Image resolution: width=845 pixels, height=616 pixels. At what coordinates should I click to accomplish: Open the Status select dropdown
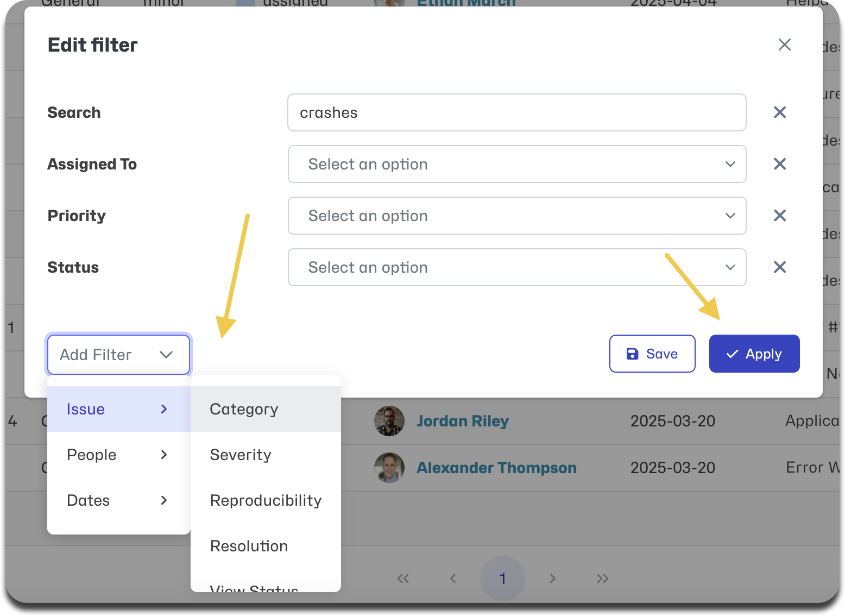coord(517,267)
